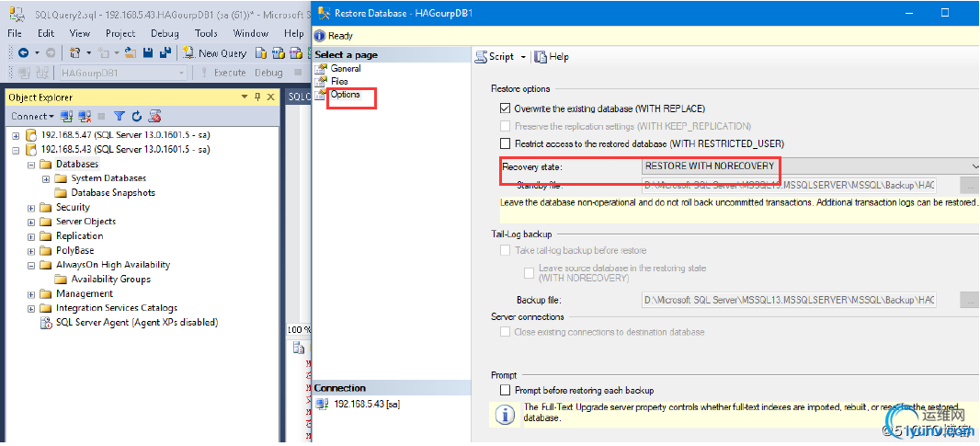Click browse button beside Backup file

969,300
